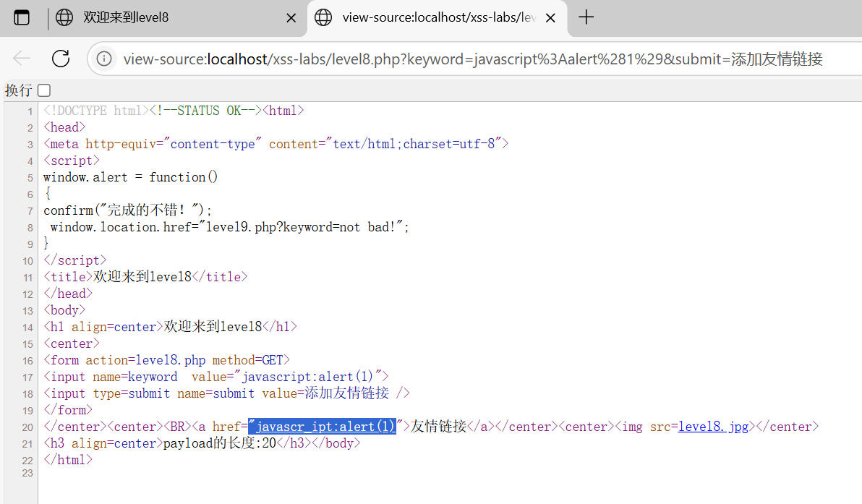Viewport: 862px width, 504px height.
Task: Open the tab actions sidebar icon
Action: [x=22, y=17]
